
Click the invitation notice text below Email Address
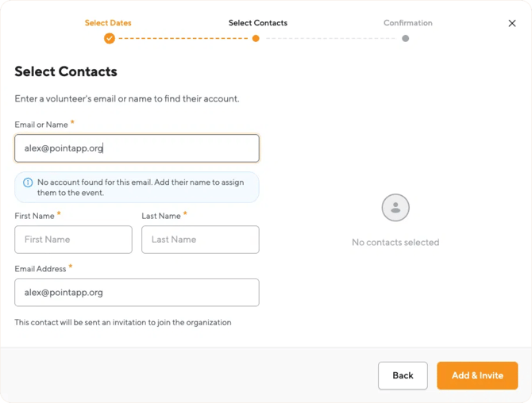[x=123, y=322]
